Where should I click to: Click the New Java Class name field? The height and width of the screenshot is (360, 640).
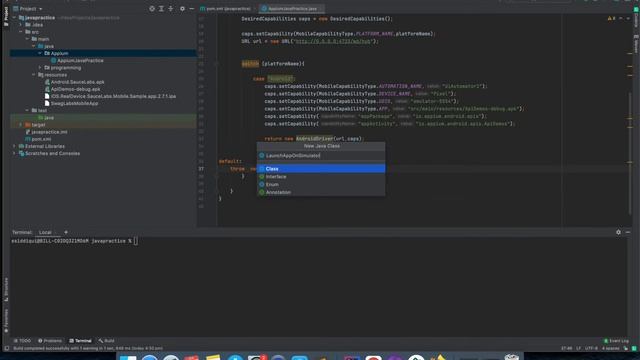click(321, 156)
